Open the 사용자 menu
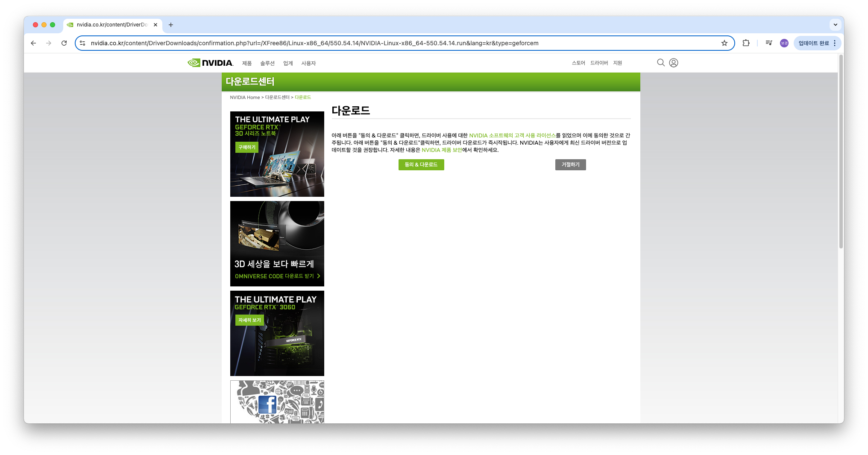Image resolution: width=868 pixels, height=455 pixels. 308,63
